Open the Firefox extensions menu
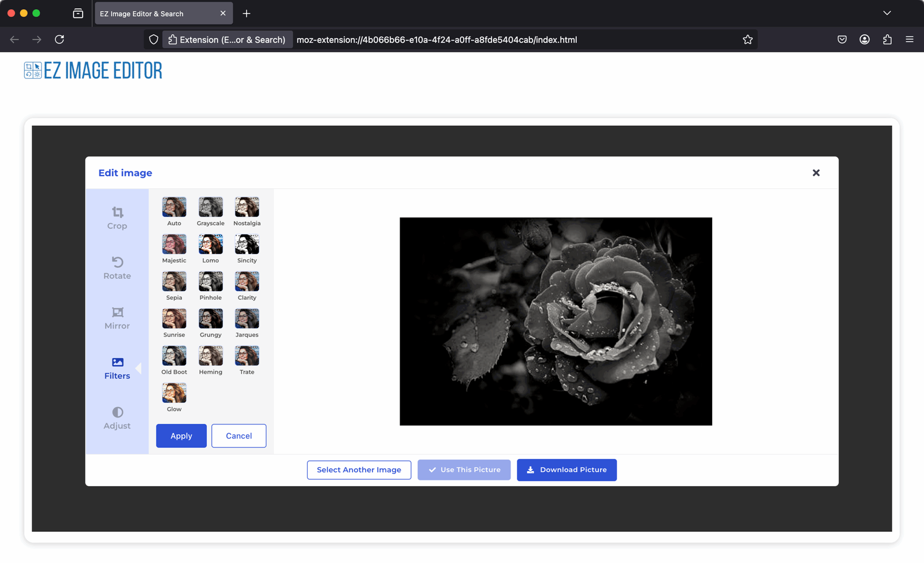Screen dimensions: 924x563 pos(887,40)
